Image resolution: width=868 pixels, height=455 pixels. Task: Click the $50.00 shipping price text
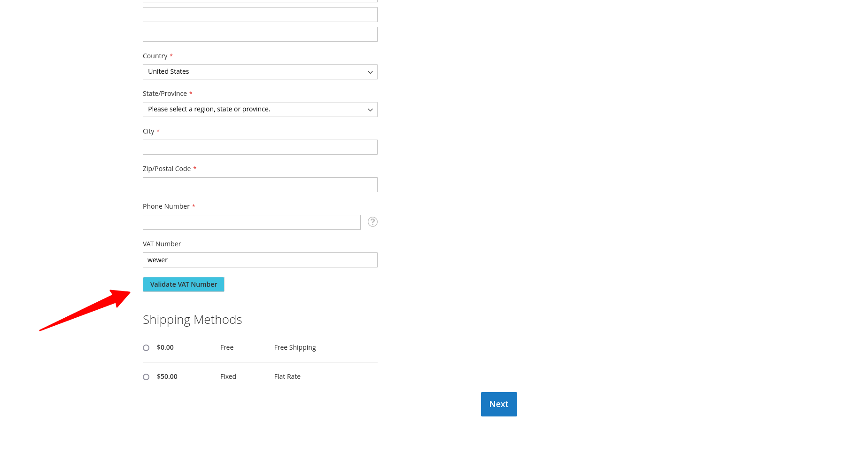pyautogui.click(x=167, y=377)
